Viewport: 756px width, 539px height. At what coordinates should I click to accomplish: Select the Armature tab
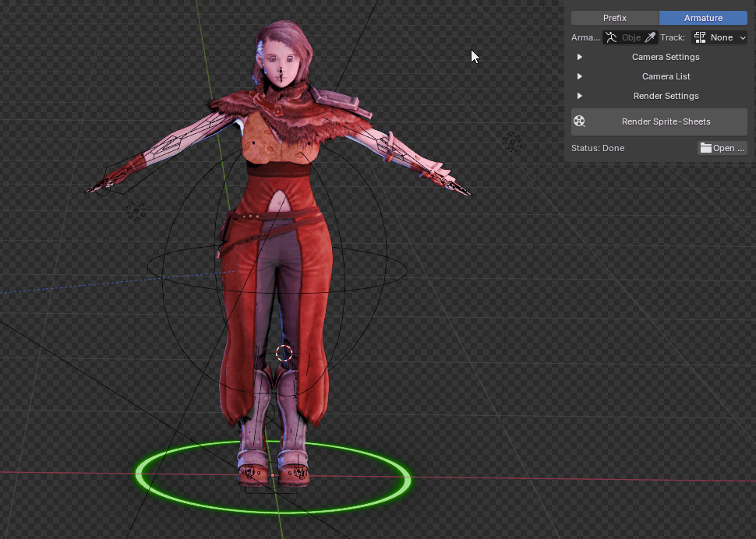pos(703,18)
